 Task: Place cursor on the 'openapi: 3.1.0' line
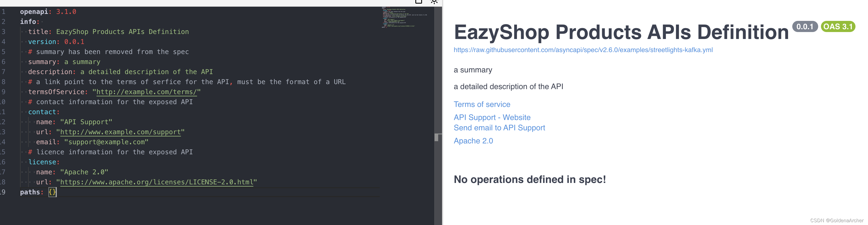[x=48, y=12]
